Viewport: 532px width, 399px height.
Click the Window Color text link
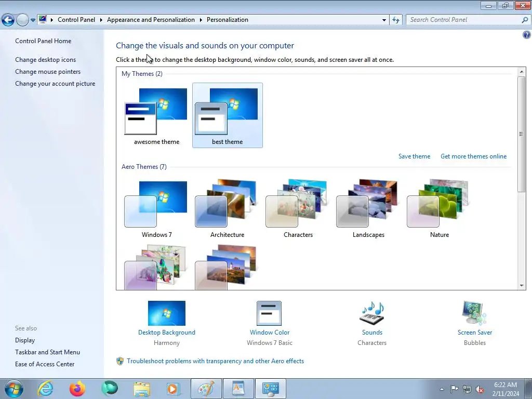pyautogui.click(x=270, y=332)
